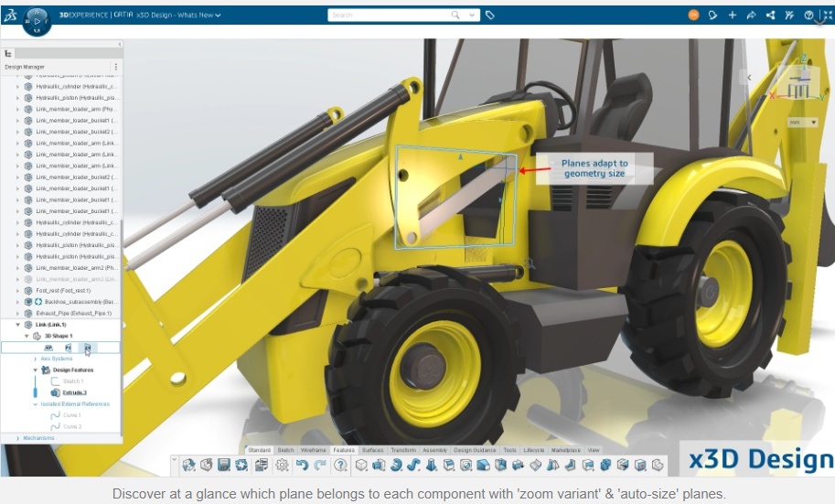Select Extrude.3 in the tree
This screenshot has height=504, width=835.
75,392
